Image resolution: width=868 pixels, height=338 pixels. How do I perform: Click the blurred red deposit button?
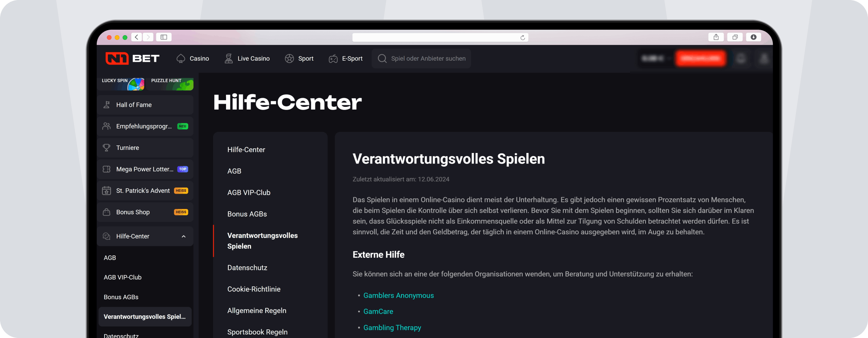(700, 58)
